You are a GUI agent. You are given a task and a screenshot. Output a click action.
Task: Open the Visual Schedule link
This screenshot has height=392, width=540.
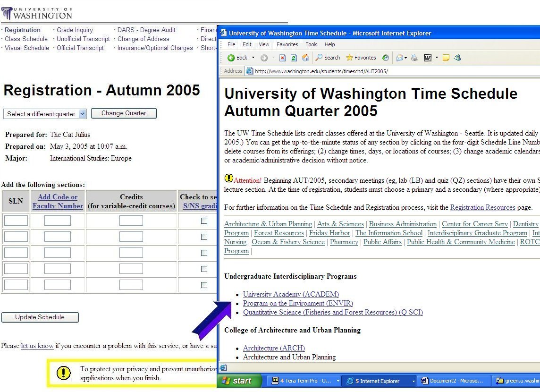tap(27, 48)
